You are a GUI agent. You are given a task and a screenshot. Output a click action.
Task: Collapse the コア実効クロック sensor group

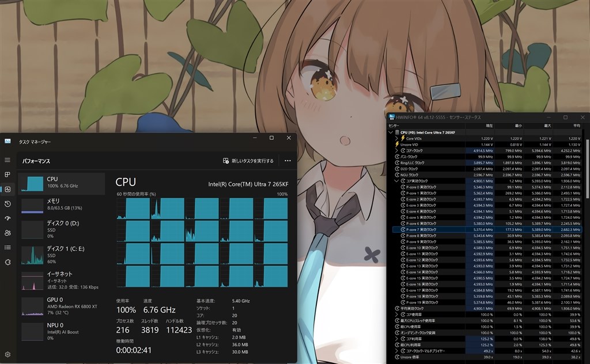click(x=396, y=180)
